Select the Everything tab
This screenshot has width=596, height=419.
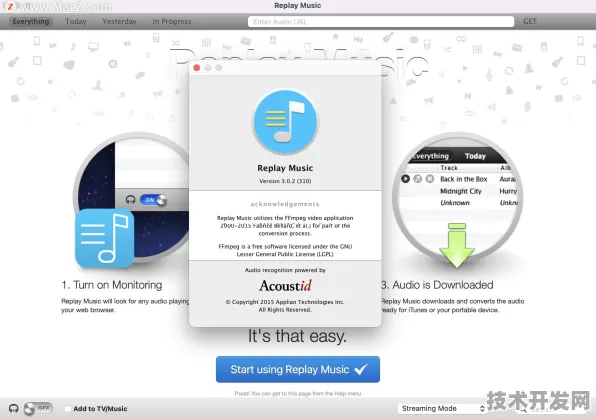[x=30, y=21]
